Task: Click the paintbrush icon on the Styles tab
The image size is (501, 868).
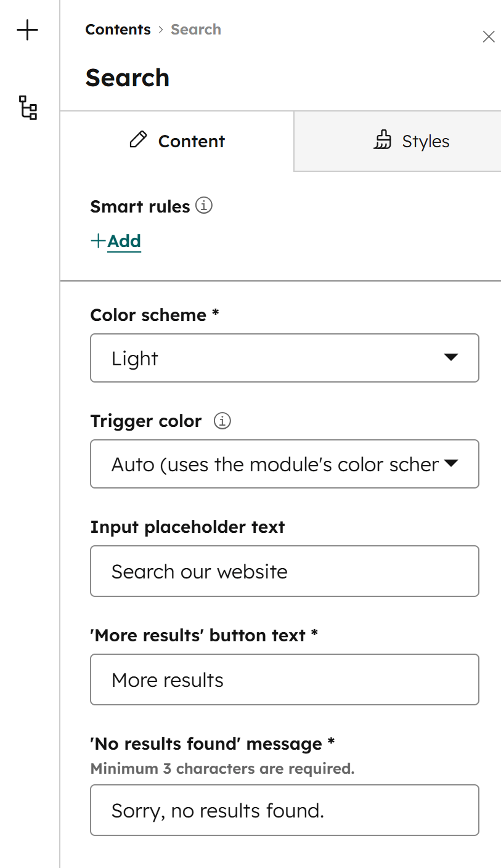Action: tap(383, 140)
